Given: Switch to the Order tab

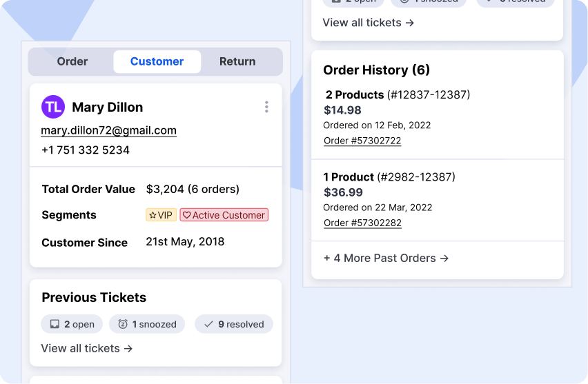Looking at the screenshot, I should coord(72,61).
